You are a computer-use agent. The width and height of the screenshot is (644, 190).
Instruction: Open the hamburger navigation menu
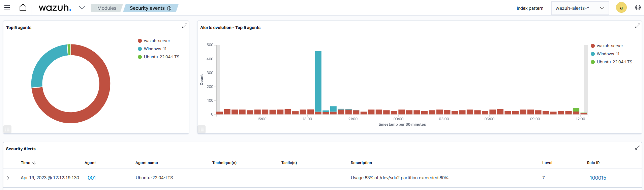point(7,8)
